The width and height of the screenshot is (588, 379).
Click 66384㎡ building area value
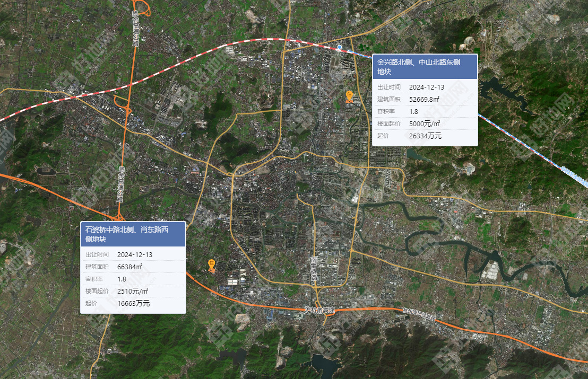pos(129,267)
